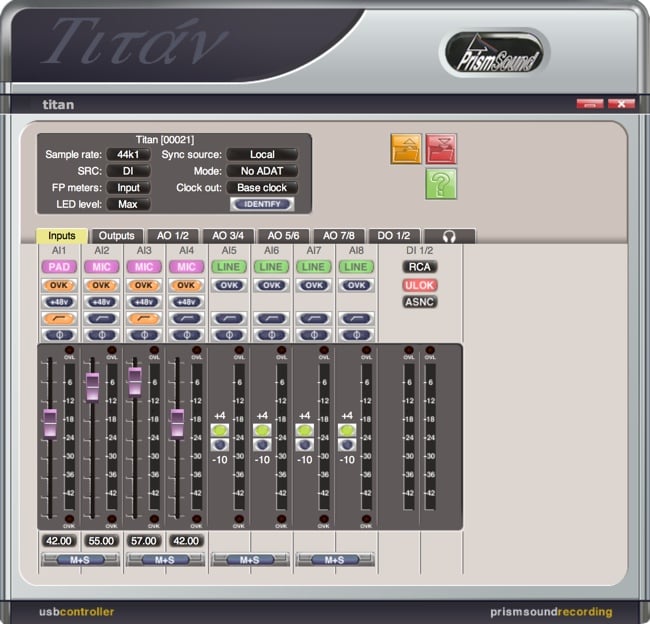Toggle +48v phantom power on AI4

tap(187, 302)
